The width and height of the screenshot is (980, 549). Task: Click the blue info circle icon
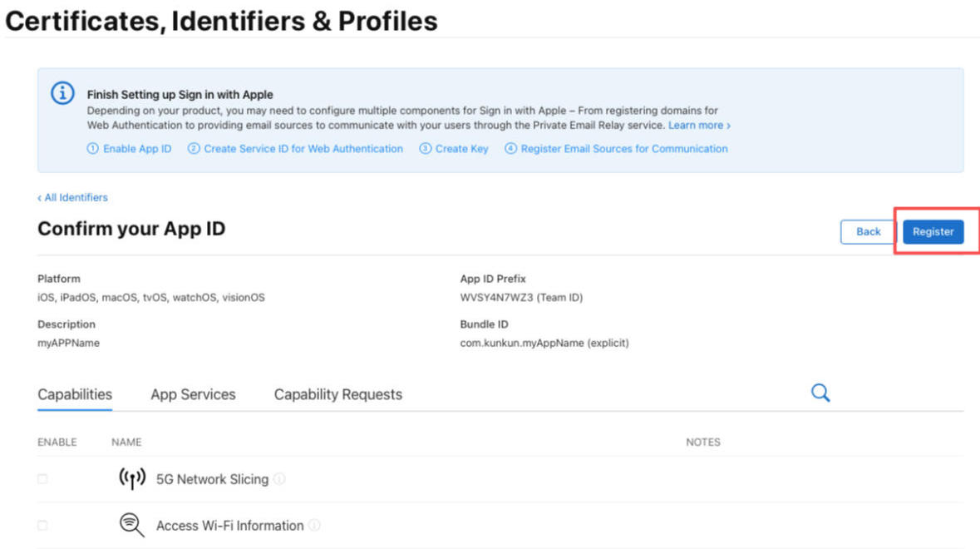(x=62, y=93)
